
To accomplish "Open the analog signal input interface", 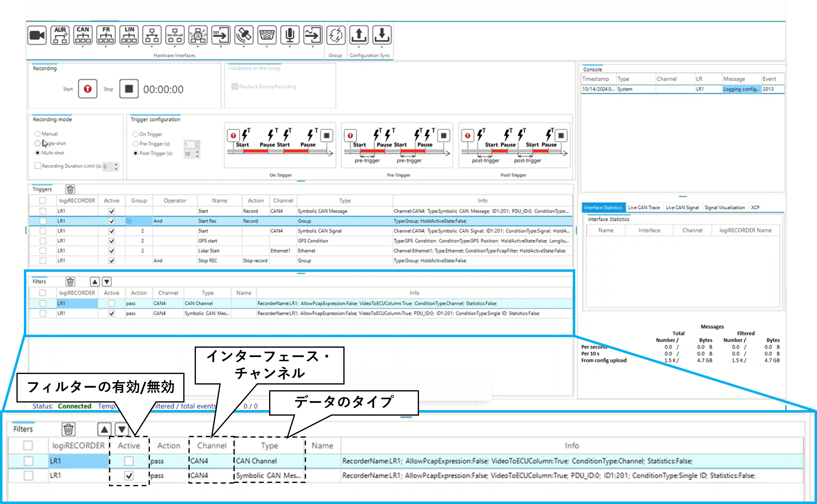I will pos(313,35).
